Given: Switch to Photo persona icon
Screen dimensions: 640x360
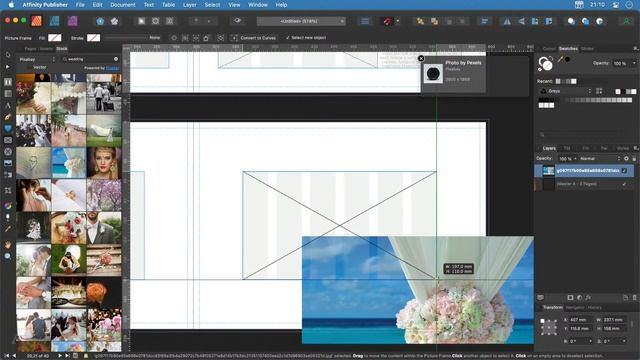Looking at the screenshot, I should tap(73, 21).
